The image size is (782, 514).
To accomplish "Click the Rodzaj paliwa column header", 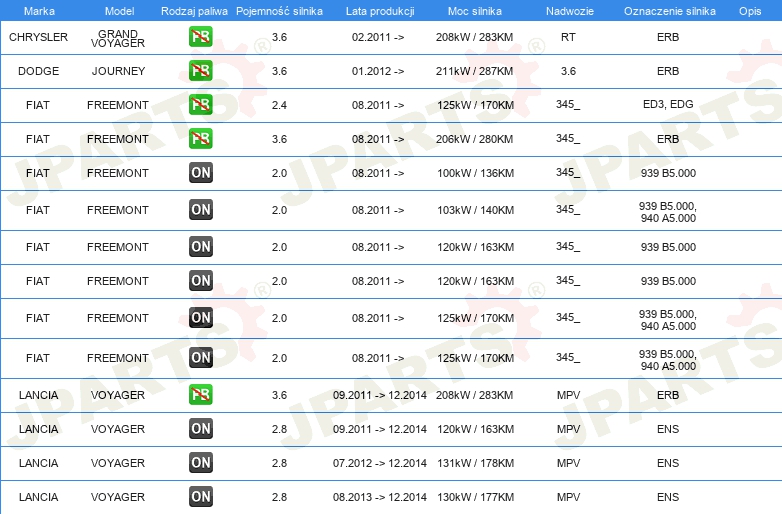I will 194,11.
